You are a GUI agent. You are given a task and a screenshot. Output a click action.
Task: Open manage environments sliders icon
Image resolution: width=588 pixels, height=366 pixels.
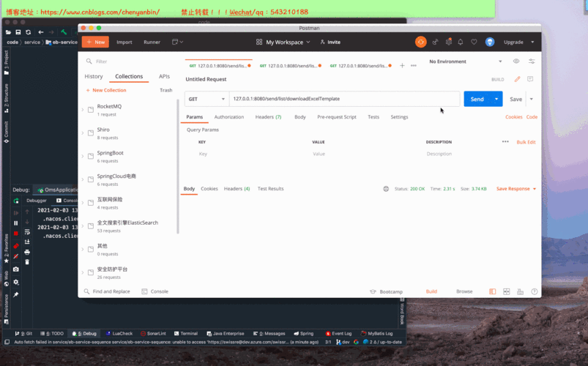coord(532,61)
